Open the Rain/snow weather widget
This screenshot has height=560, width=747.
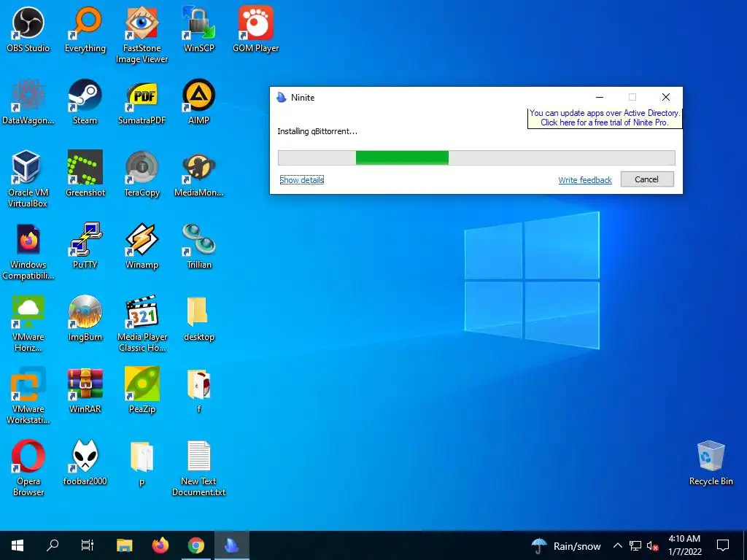[x=566, y=545]
